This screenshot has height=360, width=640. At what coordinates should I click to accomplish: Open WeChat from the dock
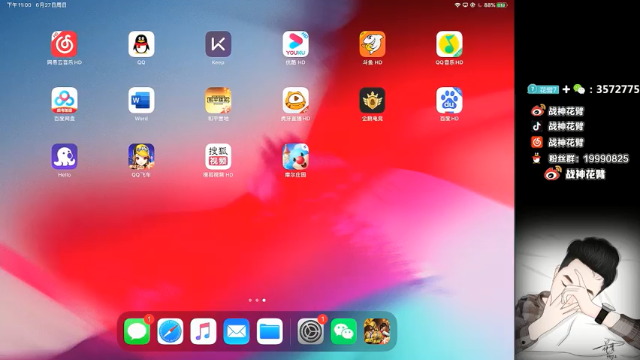344,331
